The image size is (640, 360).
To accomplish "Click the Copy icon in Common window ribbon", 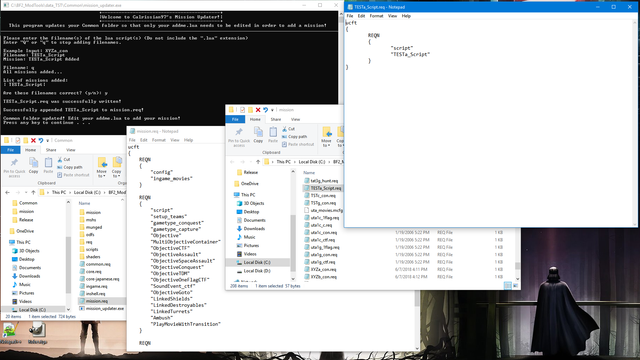I will coord(33,166).
